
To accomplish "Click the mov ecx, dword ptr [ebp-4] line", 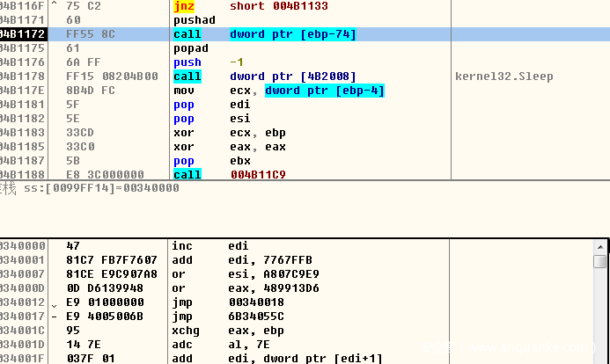I will pos(279,91).
